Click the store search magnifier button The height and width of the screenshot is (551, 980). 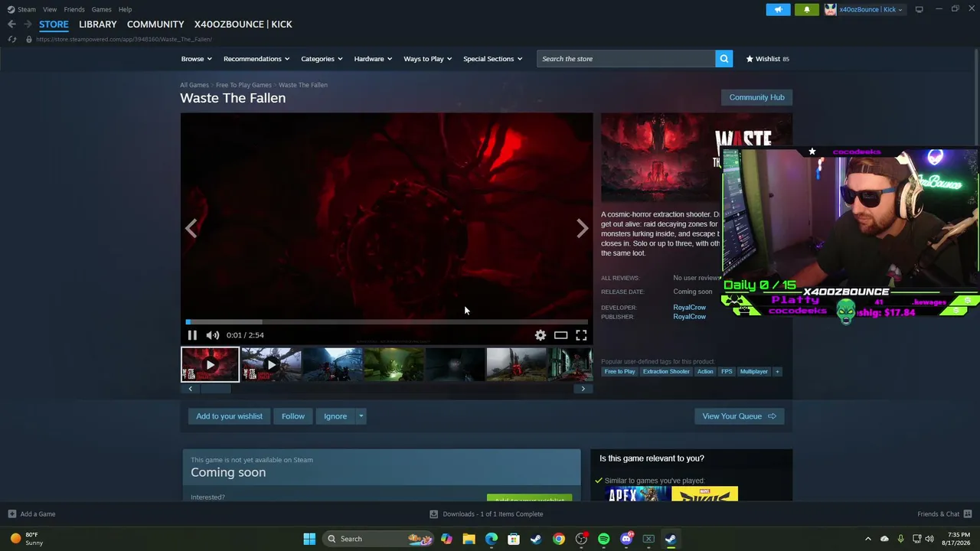(x=724, y=59)
